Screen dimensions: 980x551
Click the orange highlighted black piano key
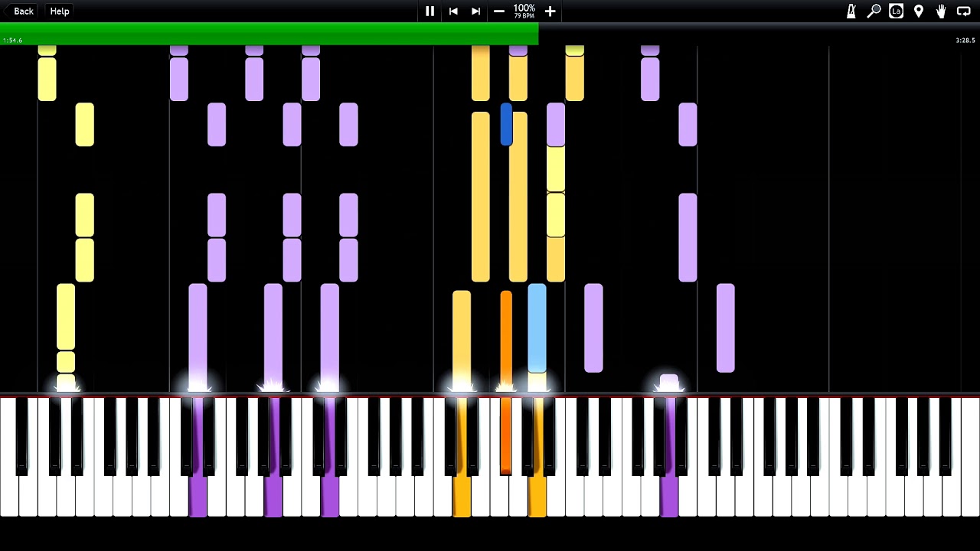tap(505, 435)
